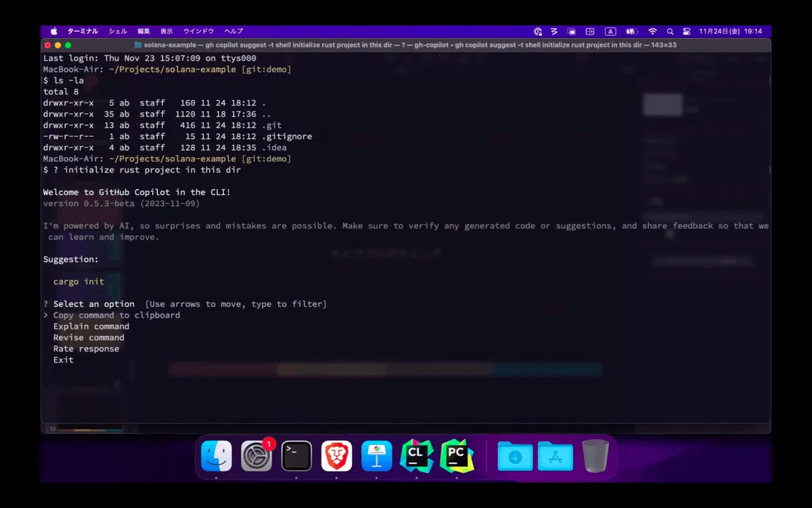Open CLion from the Dock
812x508 pixels.
tap(416, 456)
